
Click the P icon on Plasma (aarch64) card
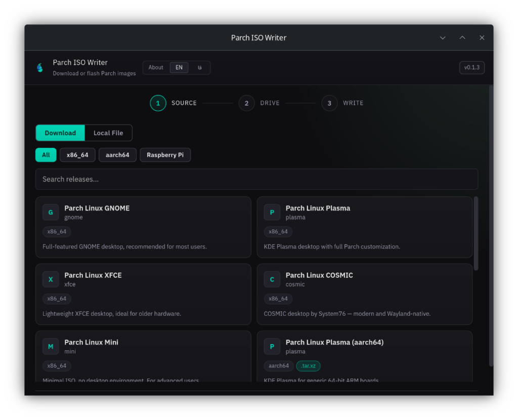tap(272, 347)
